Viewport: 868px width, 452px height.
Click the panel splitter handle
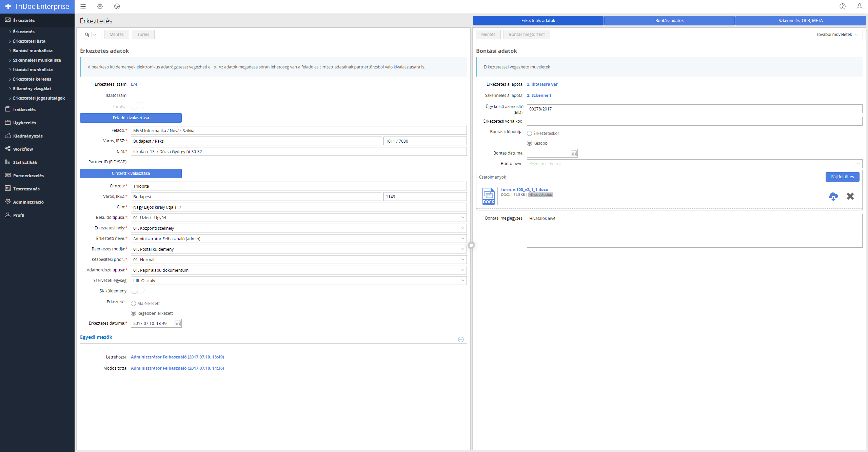471,245
